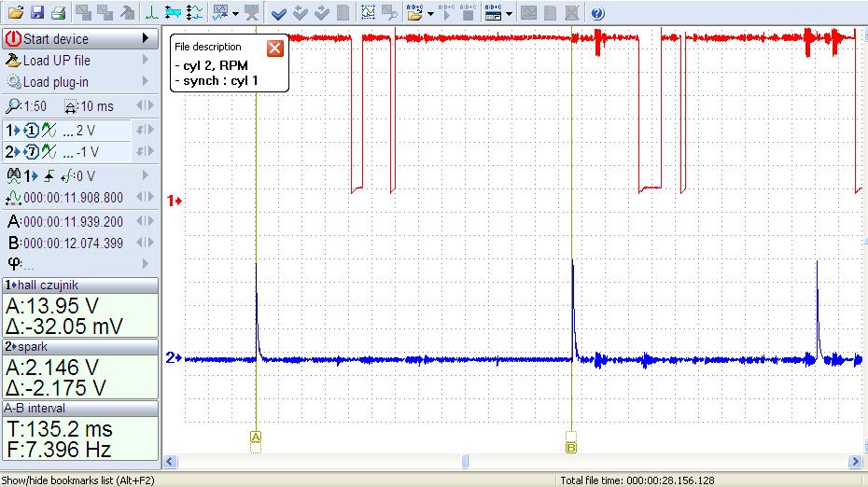The height and width of the screenshot is (487, 868).
Task: Click the Load plug-in gear icon
Action: click(13, 82)
